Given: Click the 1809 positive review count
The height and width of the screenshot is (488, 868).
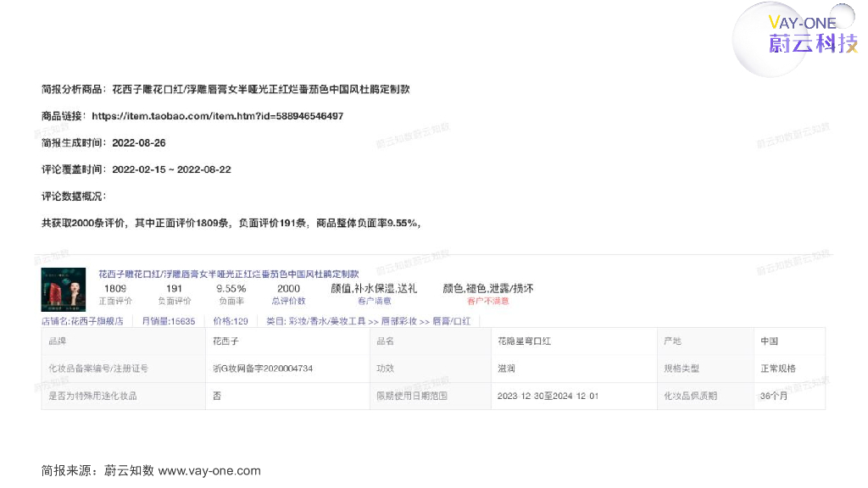Looking at the screenshot, I should (115, 289).
